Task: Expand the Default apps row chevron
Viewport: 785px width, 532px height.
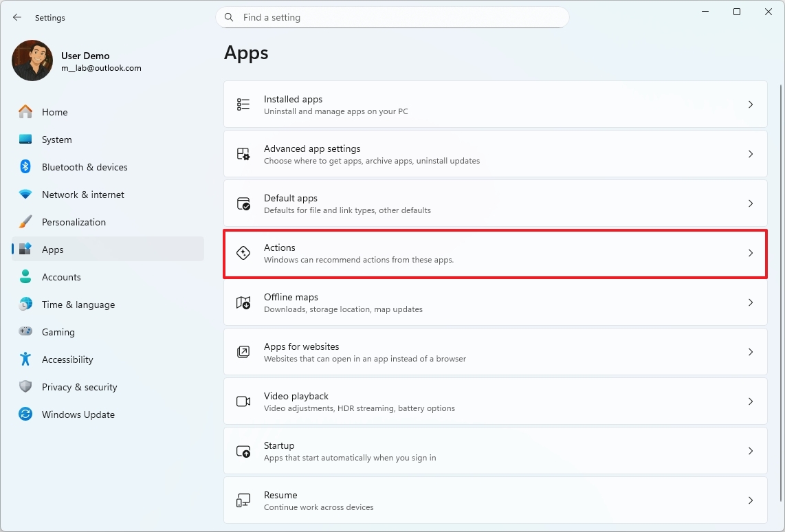Action: tap(750, 203)
